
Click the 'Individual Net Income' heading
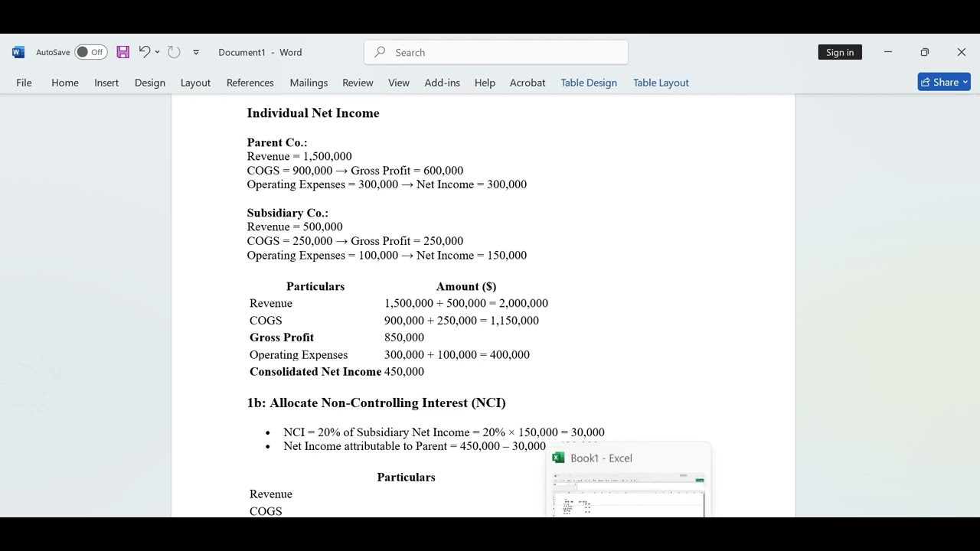click(x=313, y=113)
